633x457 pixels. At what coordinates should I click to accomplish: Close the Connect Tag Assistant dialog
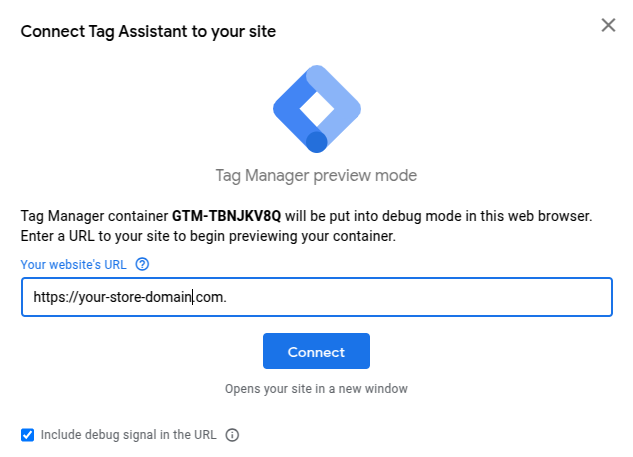(608, 25)
